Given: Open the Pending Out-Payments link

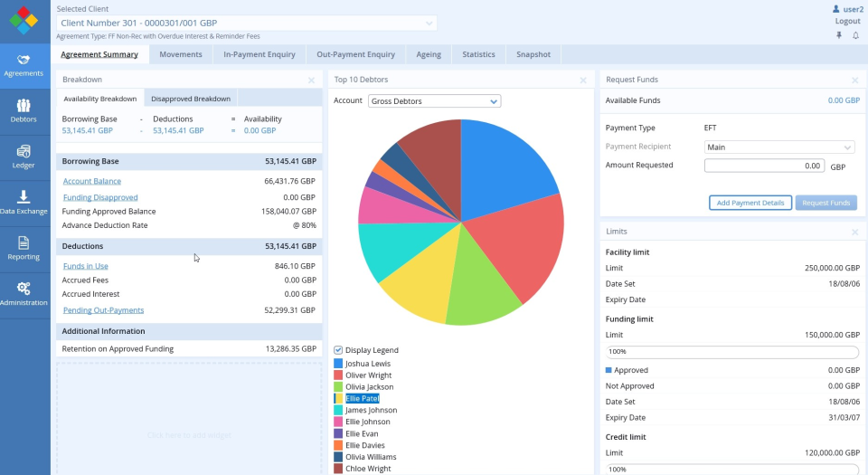Looking at the screenshot, I should pos(103,310).
